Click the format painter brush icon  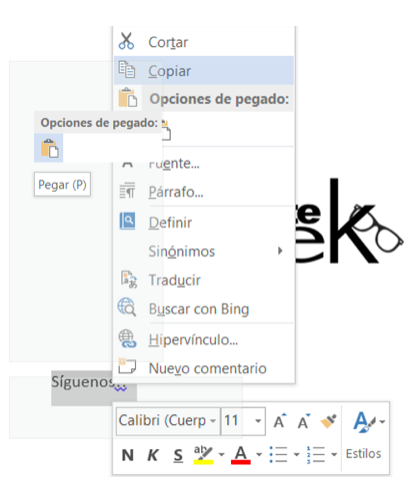pos(328,421)
